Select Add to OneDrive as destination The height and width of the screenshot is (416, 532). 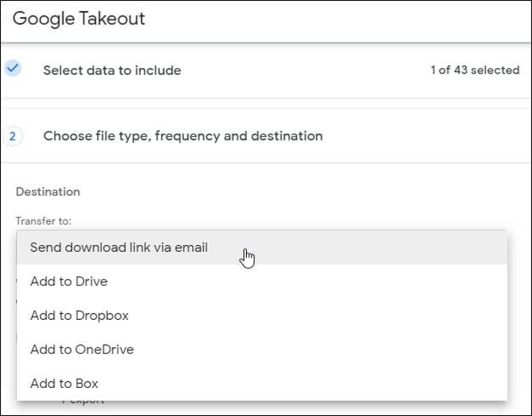click(82, 349)
